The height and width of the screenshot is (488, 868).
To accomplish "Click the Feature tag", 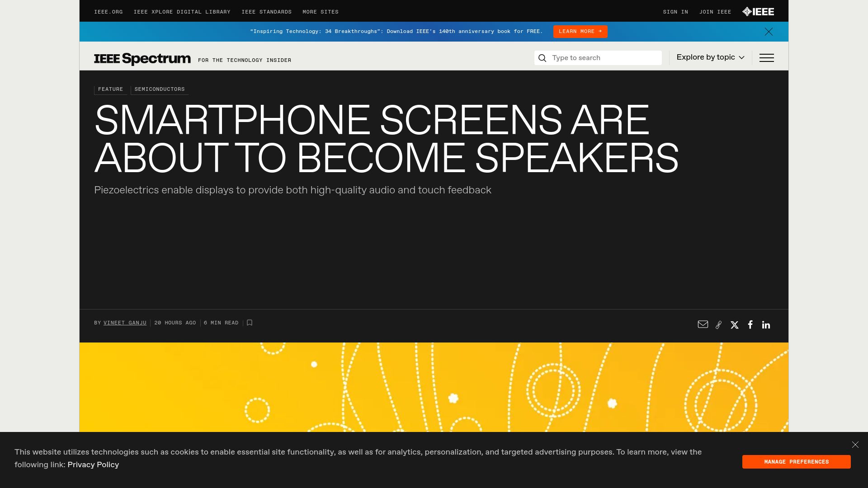I will (111, 89).
